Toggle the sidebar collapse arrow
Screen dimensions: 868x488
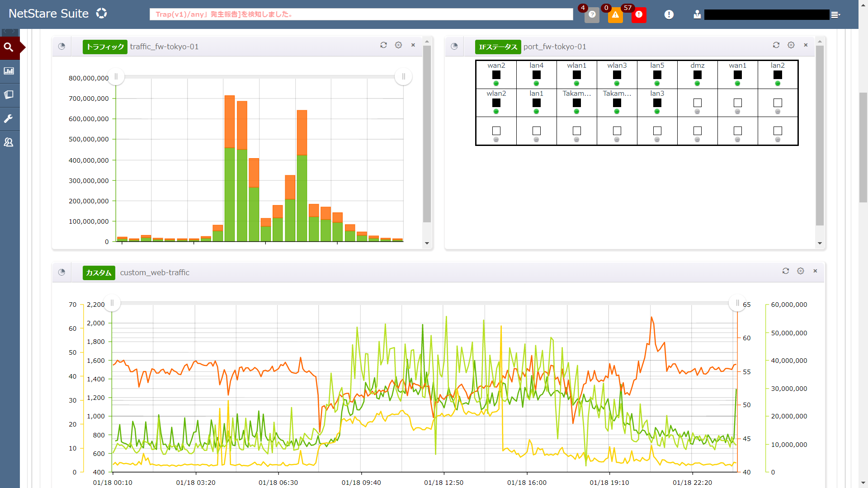(x=10, y=32)
